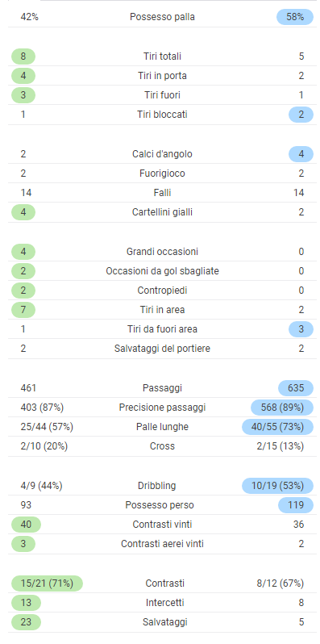Click the 15/21 (71%) Contrasti badge
The image size is (320, 644).
(47, 583)
